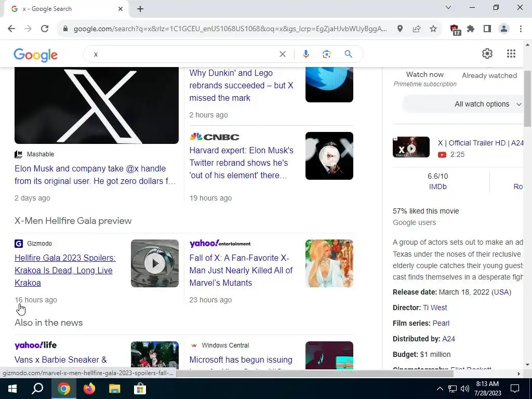This screenshot has width=532, height=399.
Task: Open the Twitter bird thumbnail
Action: 329,85
